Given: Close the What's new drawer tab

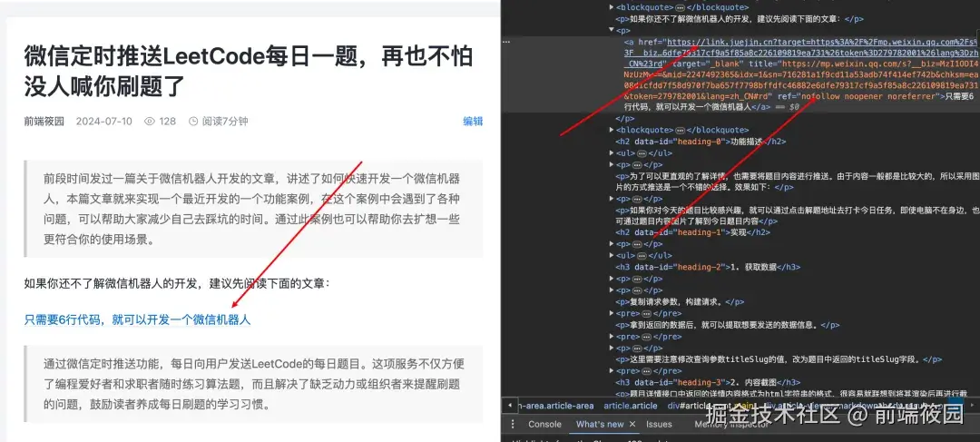Looking at the screenshot, I should pyautogui.click(x=632, y=424).
